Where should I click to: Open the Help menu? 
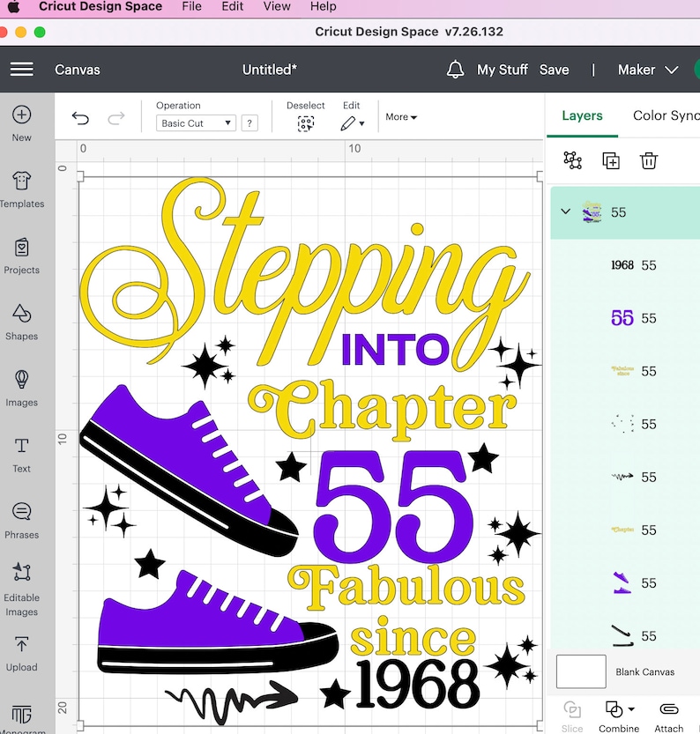[323, 6]
